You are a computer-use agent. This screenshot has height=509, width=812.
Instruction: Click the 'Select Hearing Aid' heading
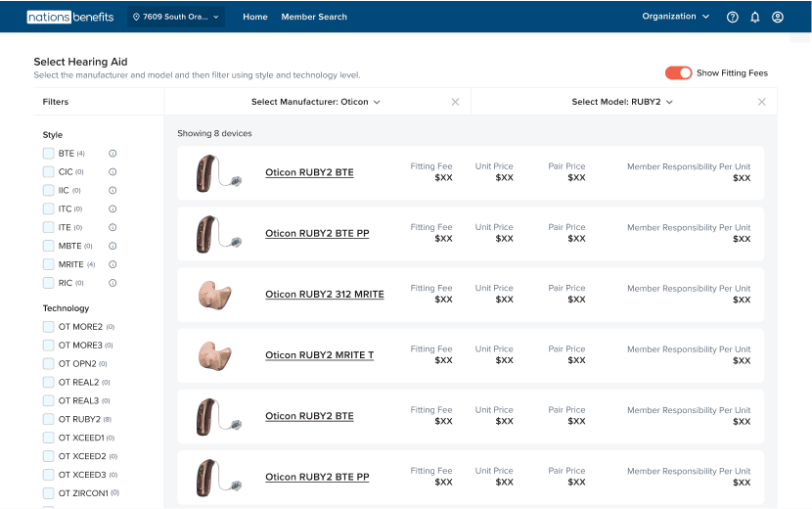pos(81,62)
